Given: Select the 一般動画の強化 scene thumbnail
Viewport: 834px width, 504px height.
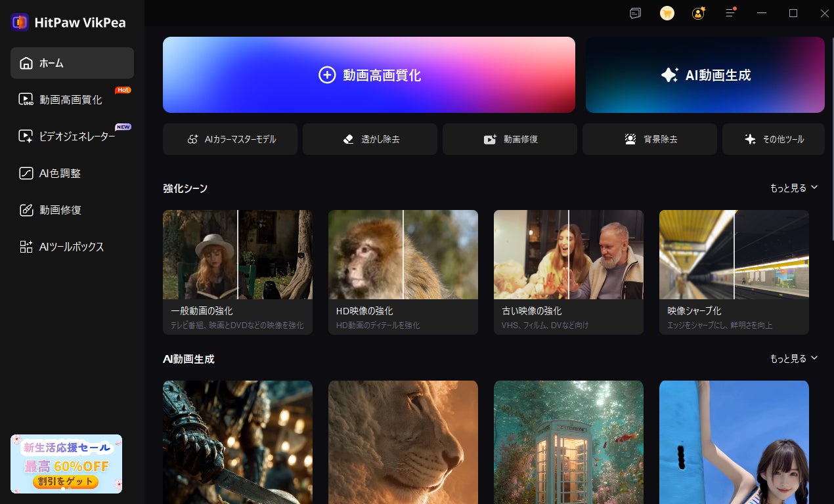Looking at the screenshot, I should click(238, 272).
